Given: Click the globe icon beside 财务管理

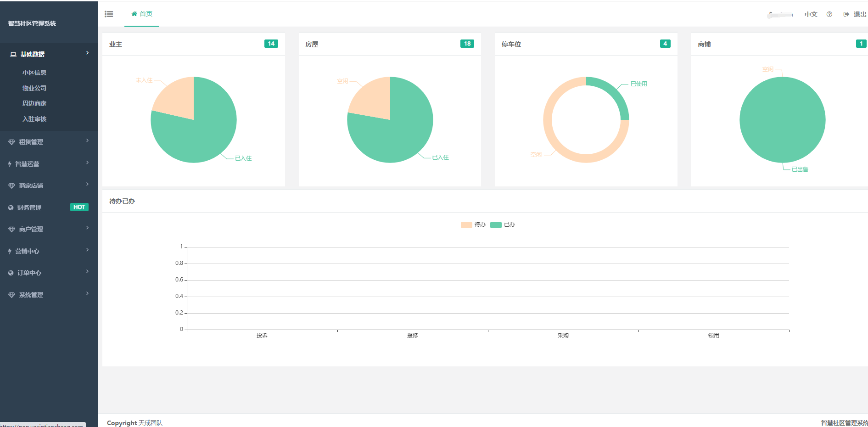Looking at the screenshot, I should 11,208.
